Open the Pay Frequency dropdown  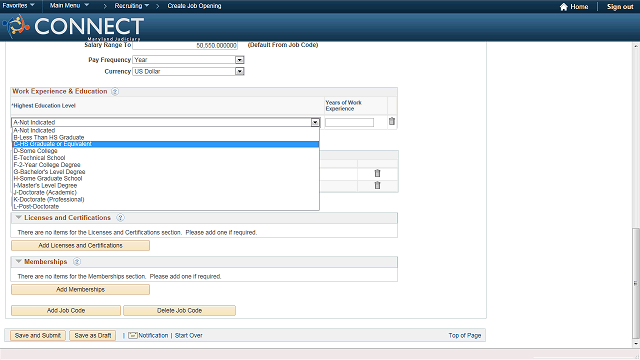240,60
